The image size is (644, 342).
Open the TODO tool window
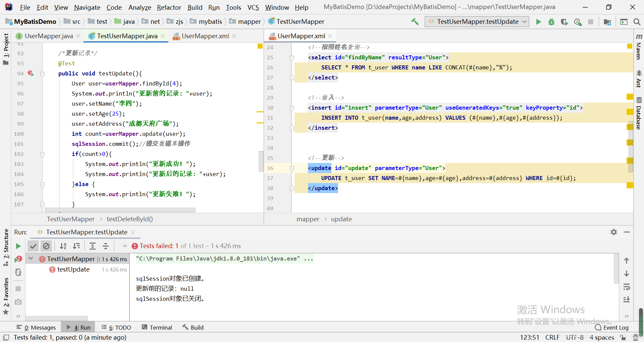116,327
